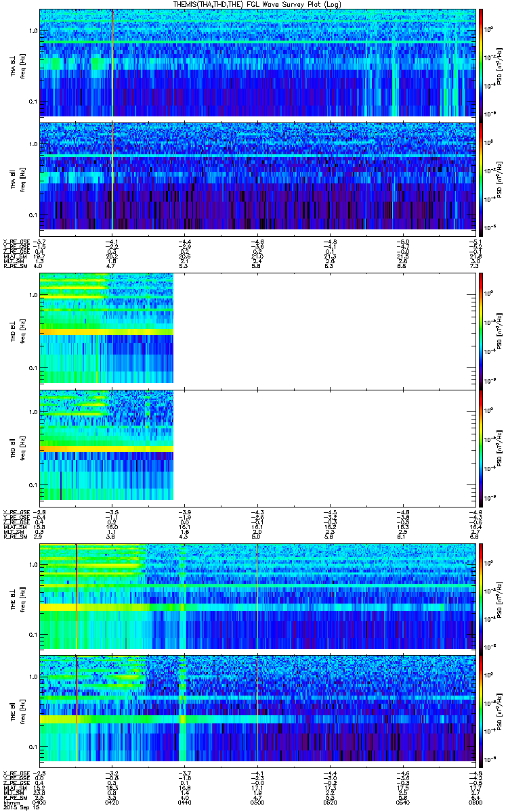This screenshot has height=812, width=508.
Task: Click the THD B⊥ panel color bar
Action: pos(480,330)
